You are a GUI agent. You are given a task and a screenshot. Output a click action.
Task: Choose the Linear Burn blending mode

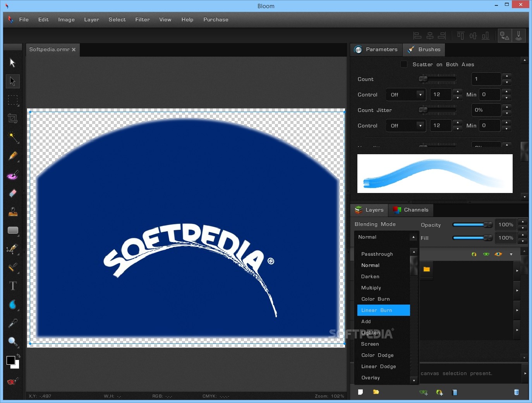click(383, 310)
